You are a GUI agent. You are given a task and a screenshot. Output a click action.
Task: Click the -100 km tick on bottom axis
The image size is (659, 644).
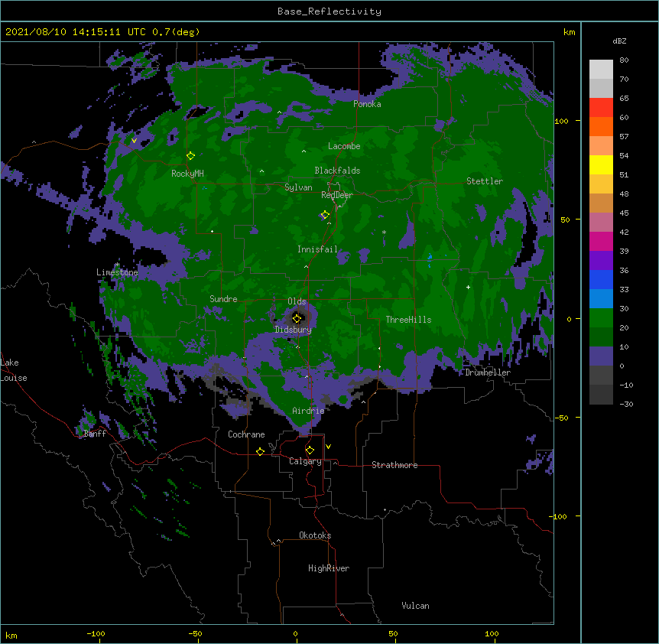coord(96,633)
